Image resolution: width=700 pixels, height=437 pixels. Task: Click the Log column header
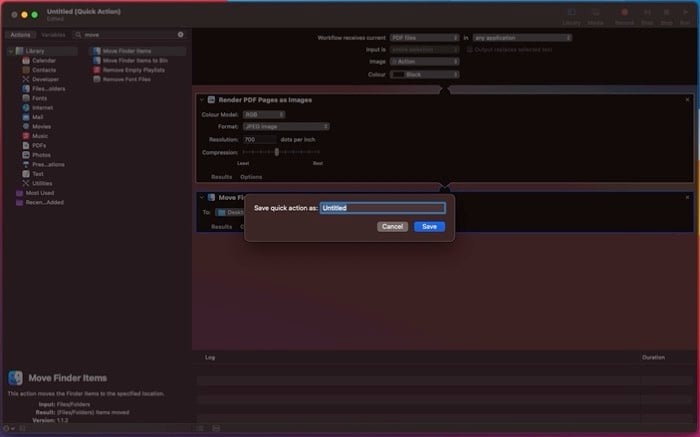point(210,358)
